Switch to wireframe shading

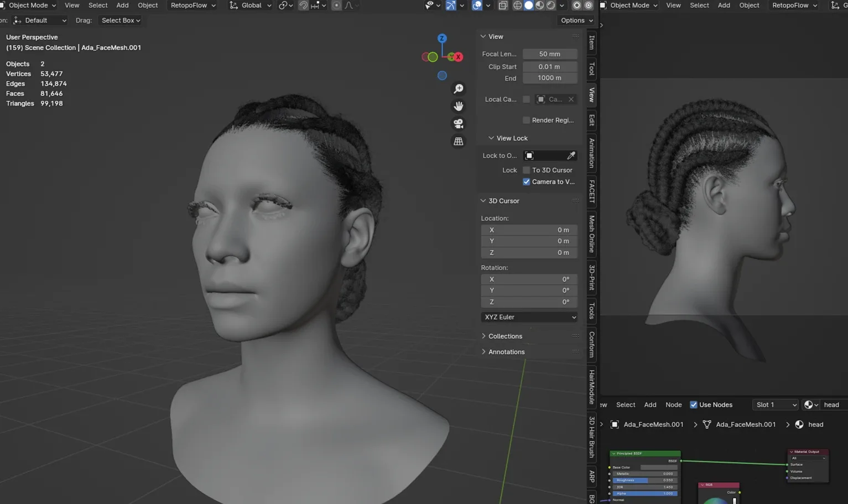click(x=518, y=5)
